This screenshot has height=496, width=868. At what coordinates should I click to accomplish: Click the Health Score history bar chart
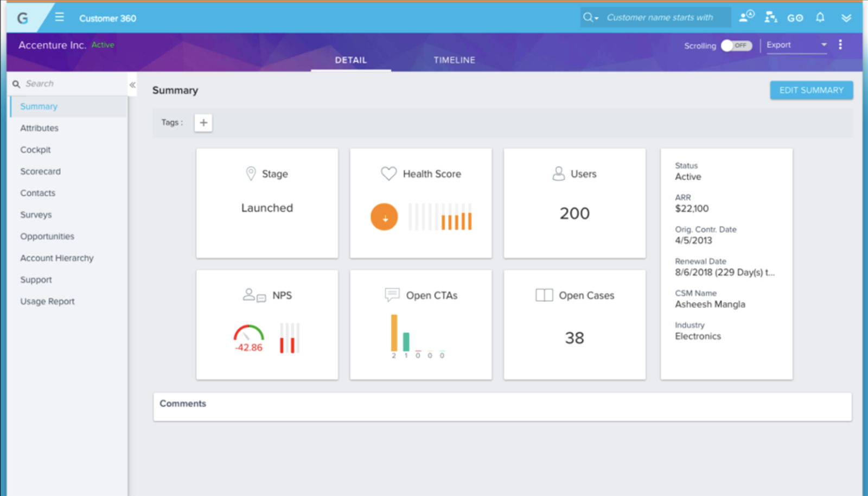440,217
